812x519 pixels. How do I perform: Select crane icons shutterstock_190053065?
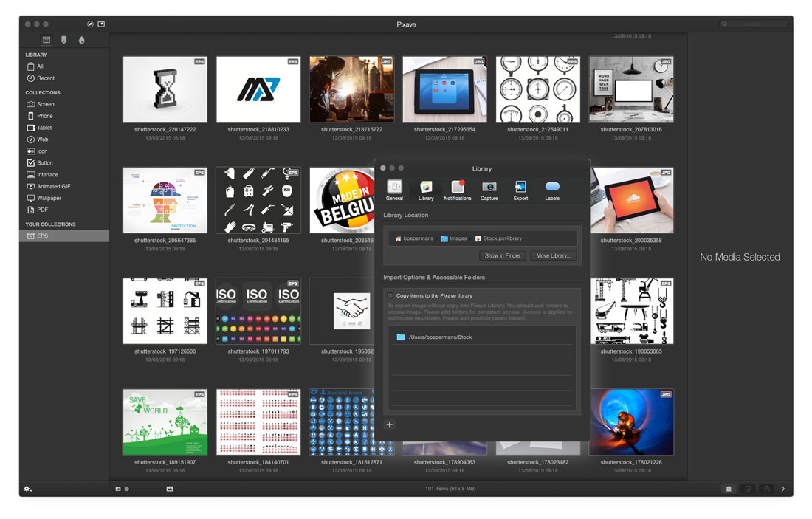pyautogui.click(x=632, y=311)
